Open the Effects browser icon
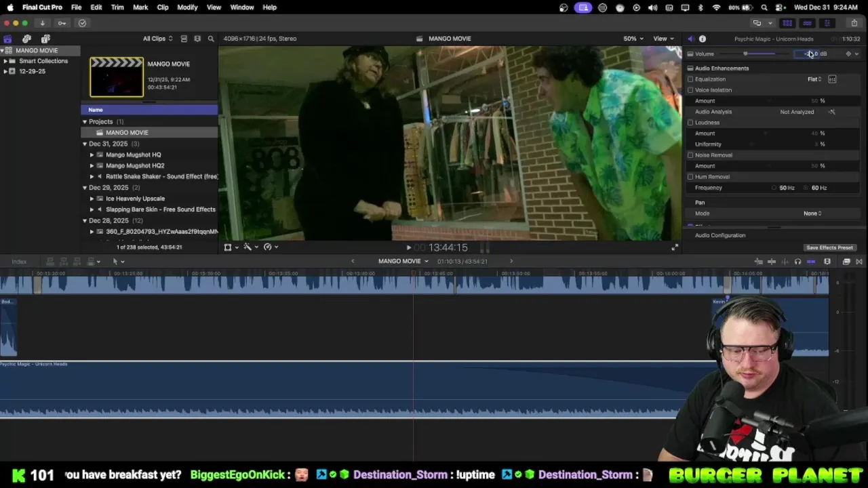This screenshot has height=488, width=868. tap(846, 262)
